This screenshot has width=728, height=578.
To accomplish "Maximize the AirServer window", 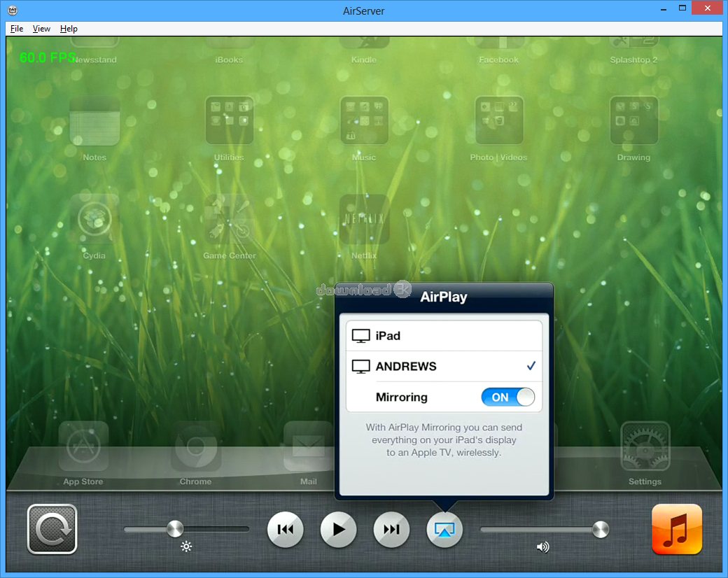I will tap(682, 8).
